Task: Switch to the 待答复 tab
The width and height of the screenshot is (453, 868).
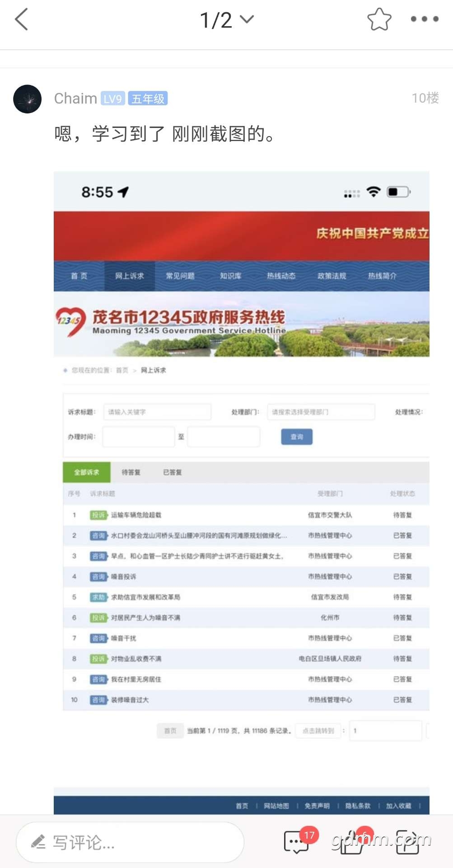Action: tap(131, 472)
